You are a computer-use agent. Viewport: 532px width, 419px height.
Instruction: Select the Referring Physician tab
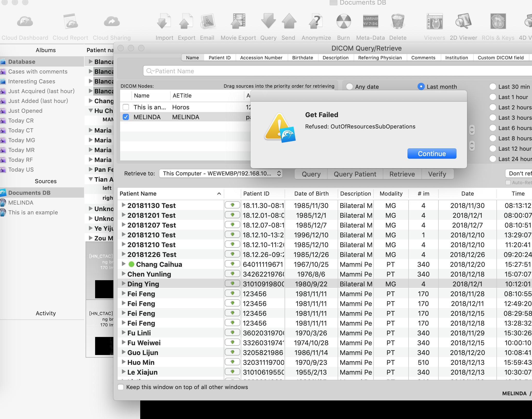(x=380, y=58)
